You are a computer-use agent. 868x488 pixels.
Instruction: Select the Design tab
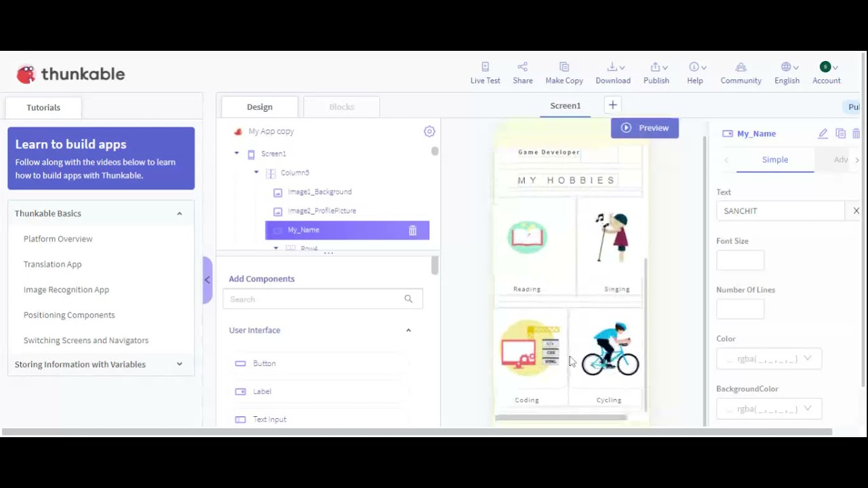point(260,106)
